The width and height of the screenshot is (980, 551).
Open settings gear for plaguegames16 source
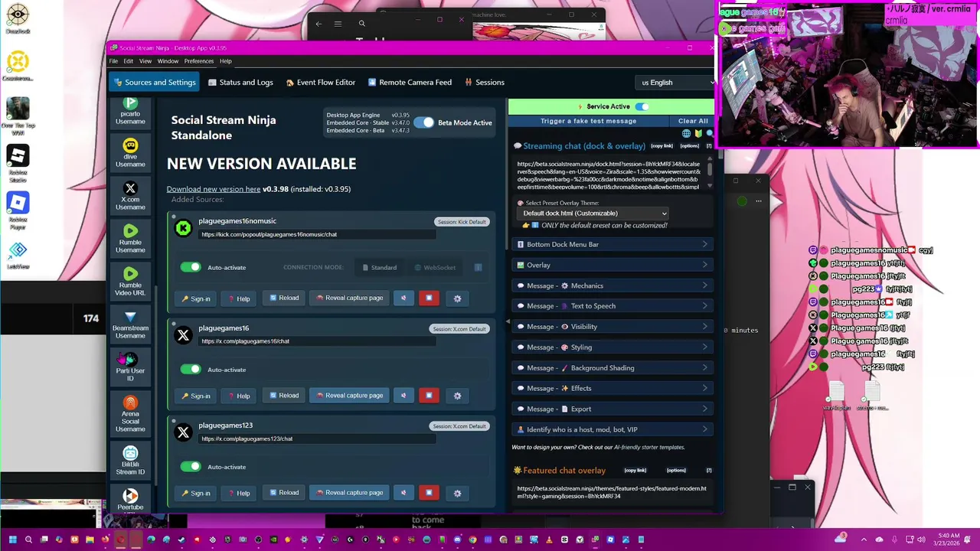click(457, 396)
